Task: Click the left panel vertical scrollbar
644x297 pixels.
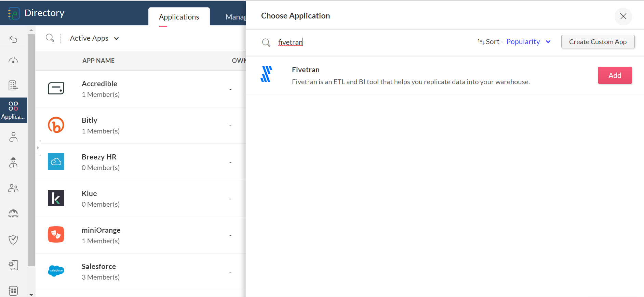Action: point(31,150)
